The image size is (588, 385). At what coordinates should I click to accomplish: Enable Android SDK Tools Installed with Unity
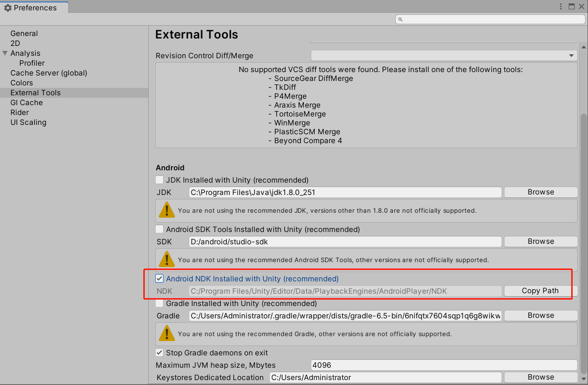[159, 229]
